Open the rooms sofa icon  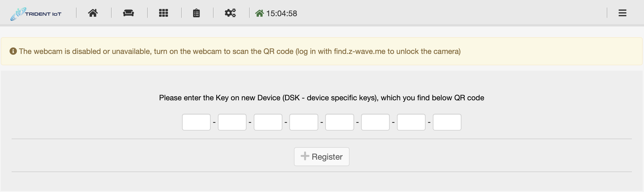pos(128,13)
